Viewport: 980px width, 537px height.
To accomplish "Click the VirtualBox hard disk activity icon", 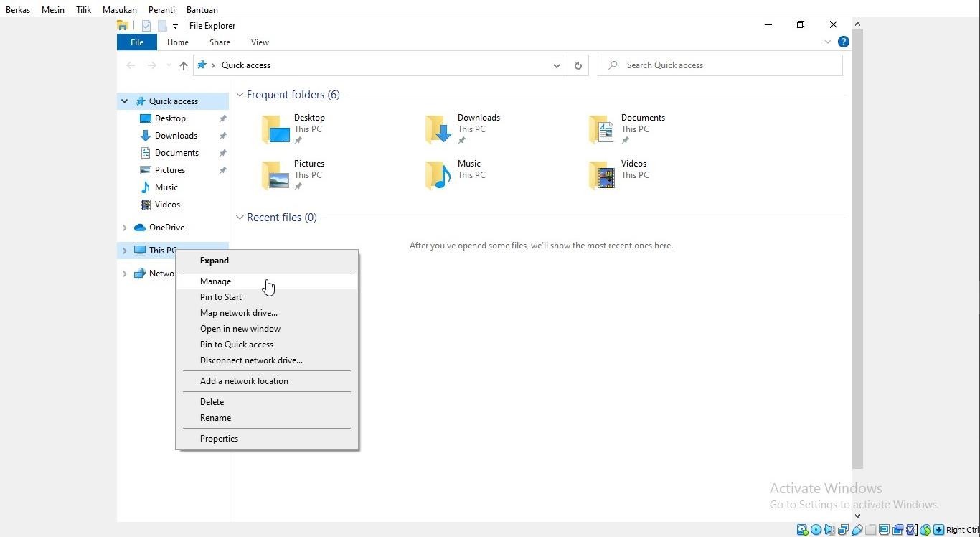I will point(801,530).
